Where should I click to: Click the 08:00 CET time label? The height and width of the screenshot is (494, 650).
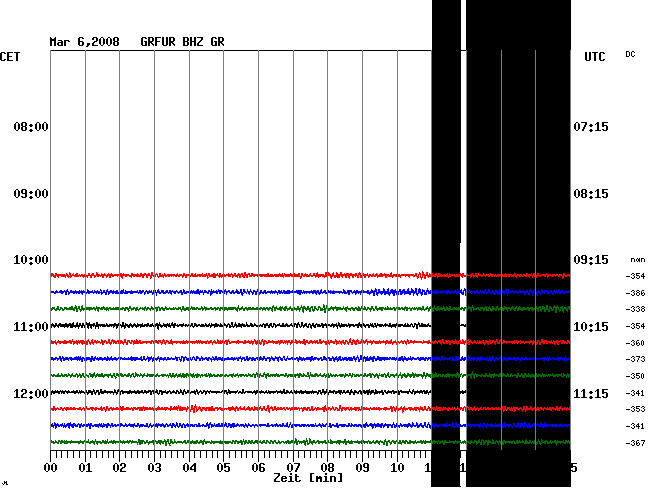[x=31, y=127]
